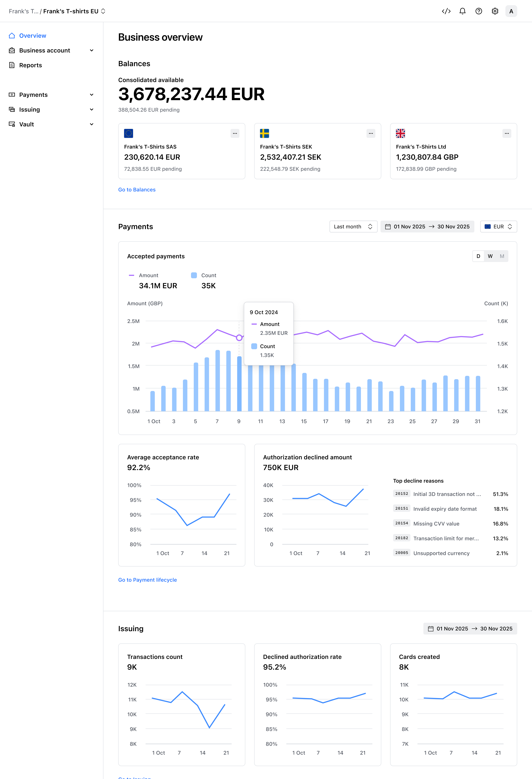The height and width of the screenshot is (779, 532).
Task: Open the EUR currency dropdown
Action: pos(499,227)
